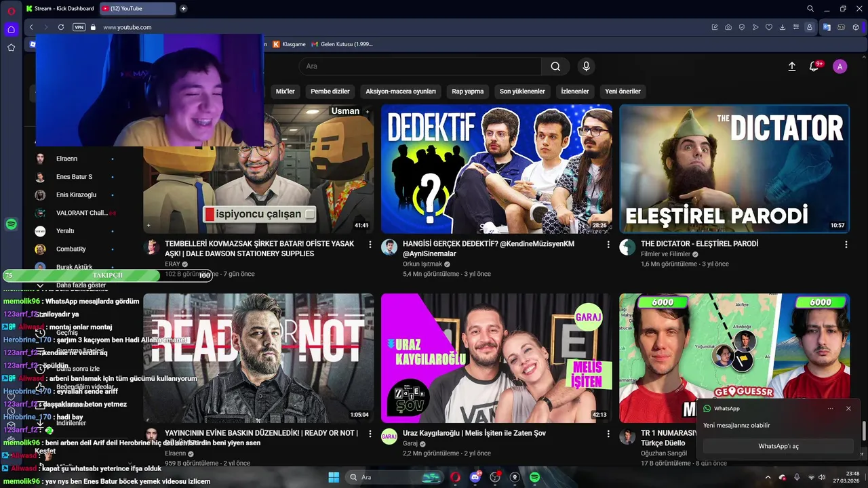Click "WhatsApp'ı aç" button in notification
Viewport: 868px width, 488px height.
pyautogui.click(x=778, y=446)
